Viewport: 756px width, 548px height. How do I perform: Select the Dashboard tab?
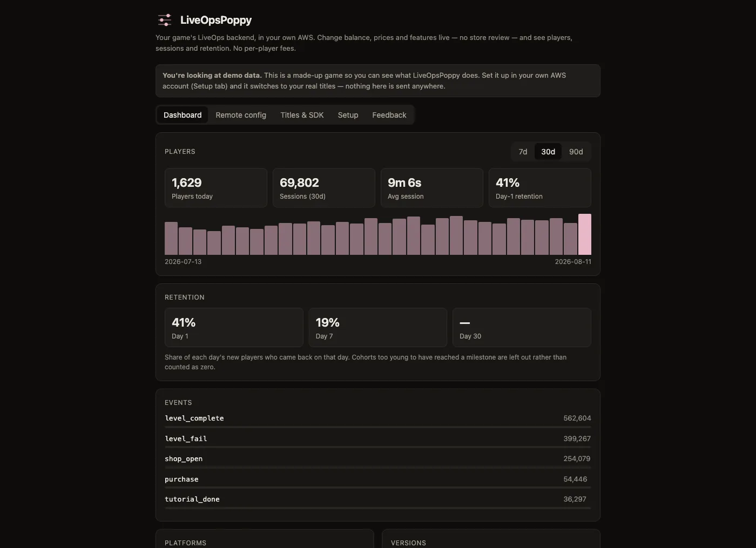(x=183, y=115)
